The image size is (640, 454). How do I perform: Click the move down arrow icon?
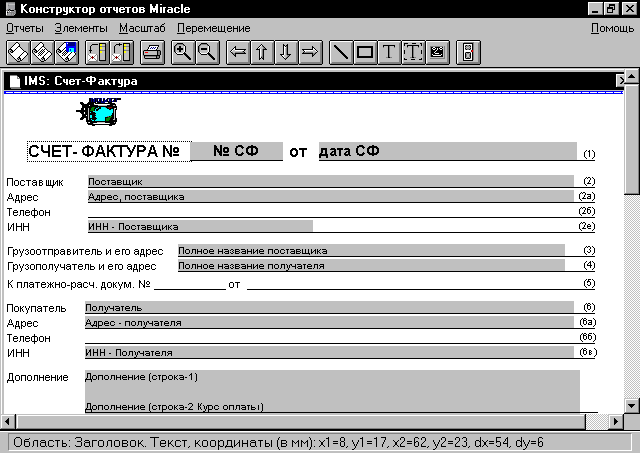[286, 51]
